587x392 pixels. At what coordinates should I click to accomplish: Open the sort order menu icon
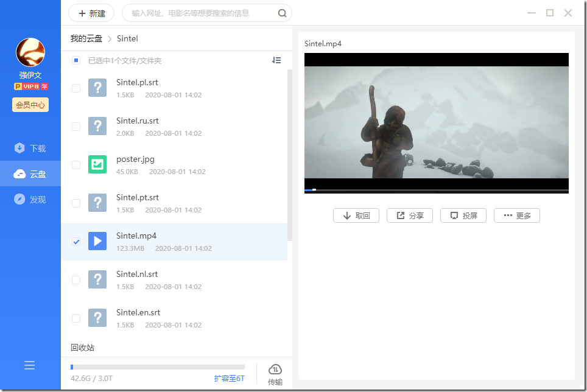click(x=276, y=60)
